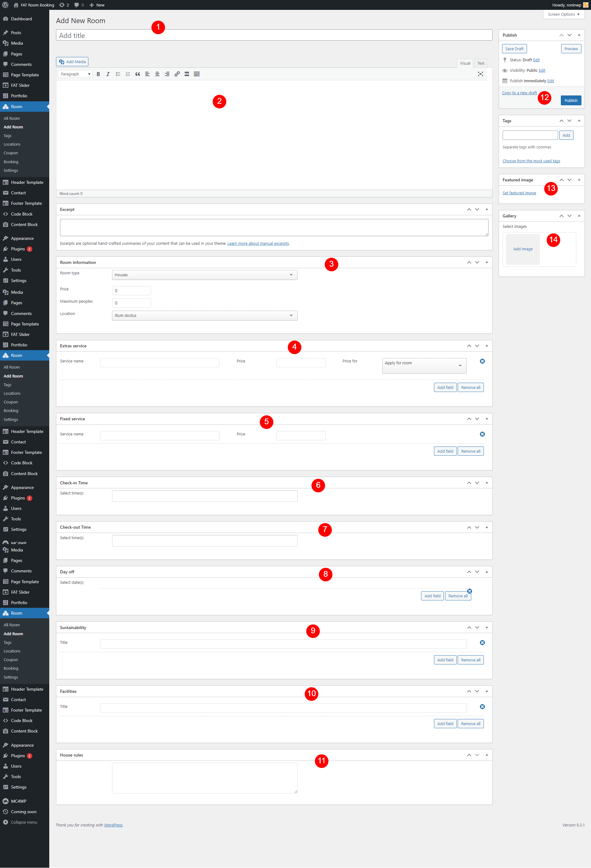Open the Room type dropdown
Image resolution: width=591 pixels, height=868 pixels.
click(205, 275)
